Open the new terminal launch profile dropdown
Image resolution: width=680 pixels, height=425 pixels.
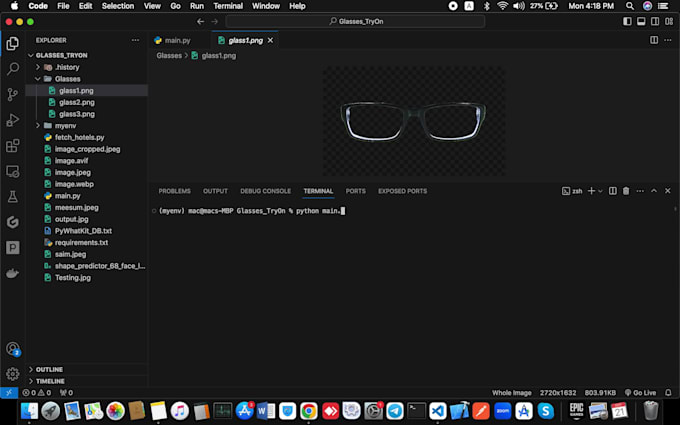click(x=602, y=191)
